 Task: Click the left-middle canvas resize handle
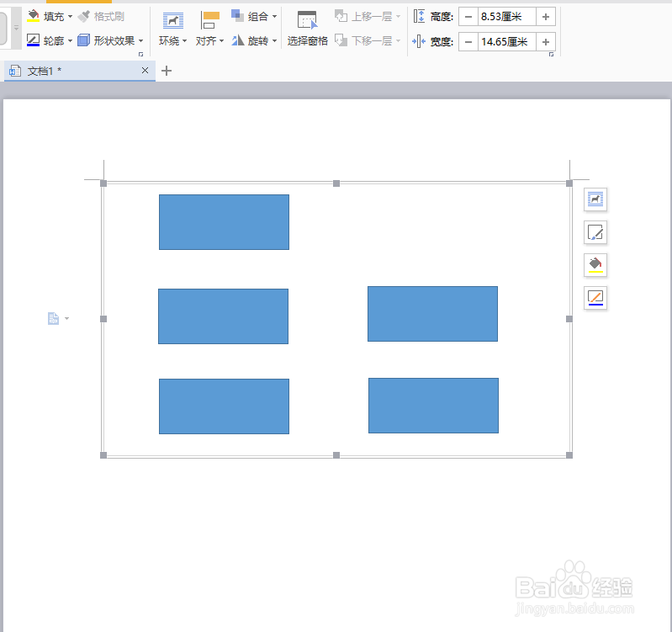tap(103, 319)
